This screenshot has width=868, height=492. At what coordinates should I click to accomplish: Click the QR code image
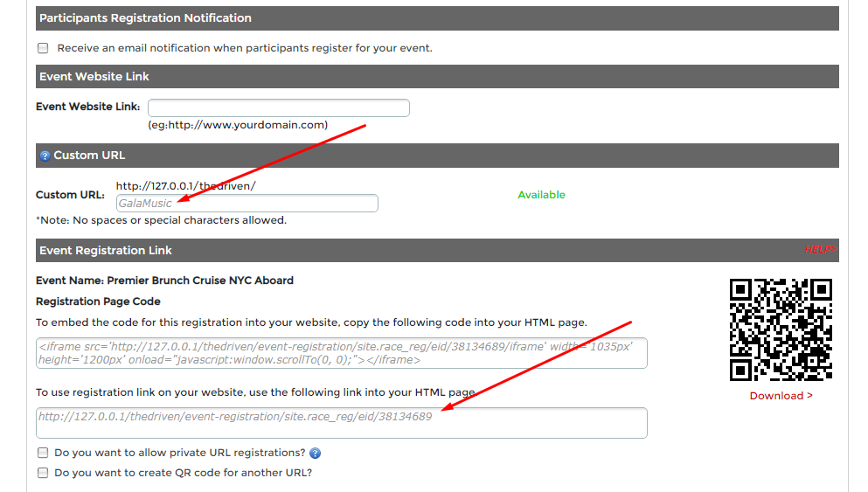[781, 329]
